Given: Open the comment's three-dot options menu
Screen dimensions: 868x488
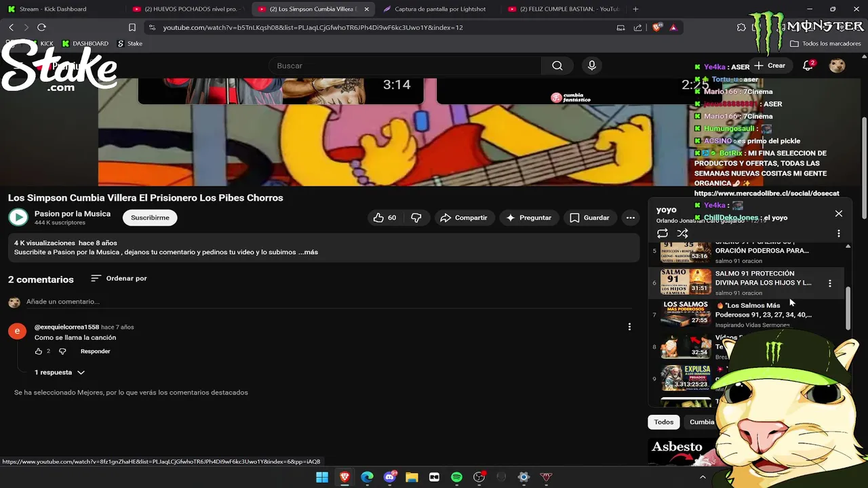Looking at the screenshot, I should [x=629, y=327].
